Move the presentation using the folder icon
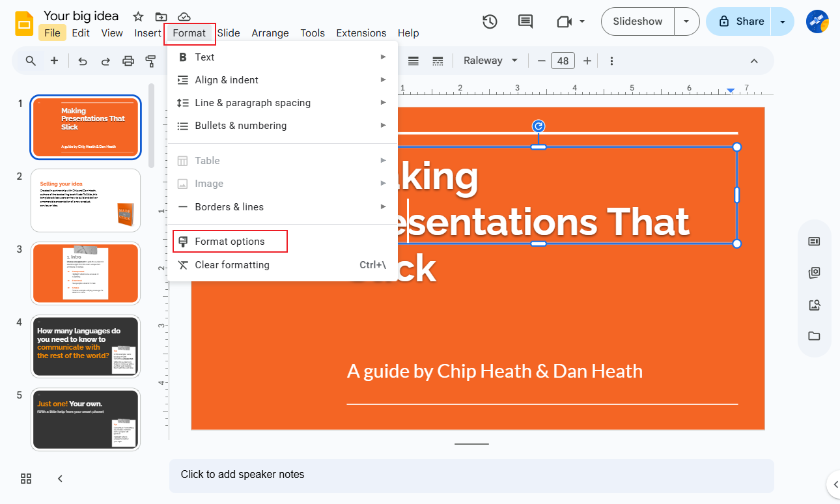 pos(161,17)
